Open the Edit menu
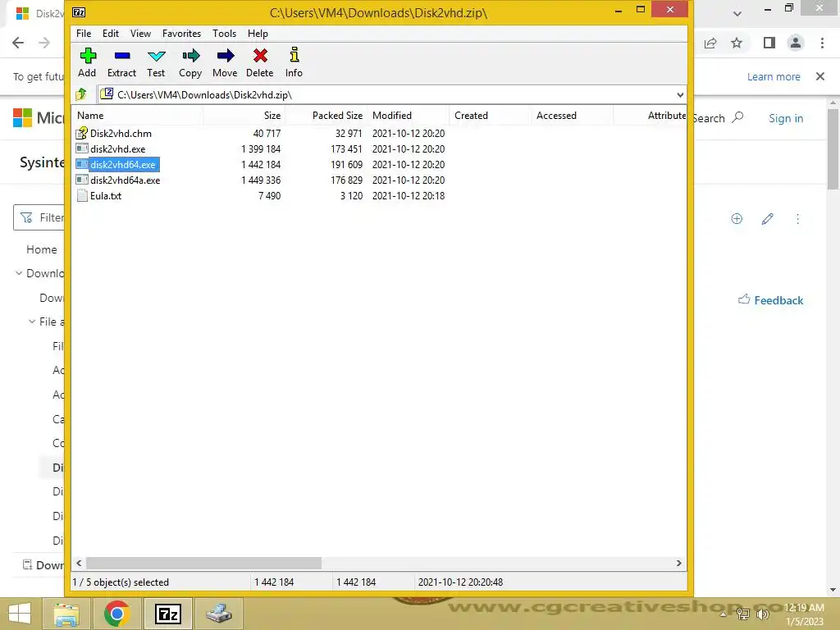The width and height of the screenshot is (840, 630). pos(111,33)
